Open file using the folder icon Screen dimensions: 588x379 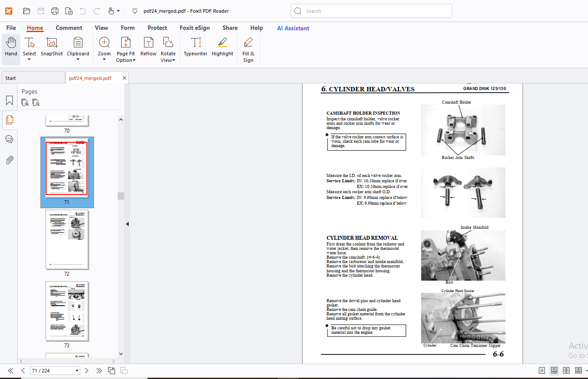point(27,11)
